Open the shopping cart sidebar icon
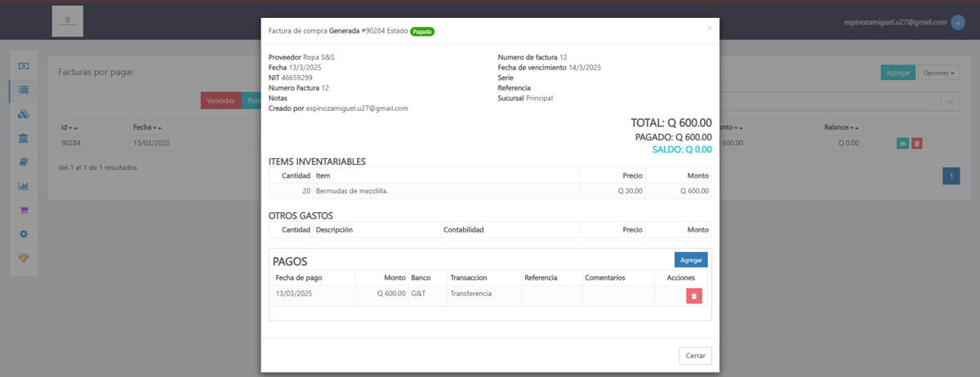This screenshot has width=980, height=377. 24,210
